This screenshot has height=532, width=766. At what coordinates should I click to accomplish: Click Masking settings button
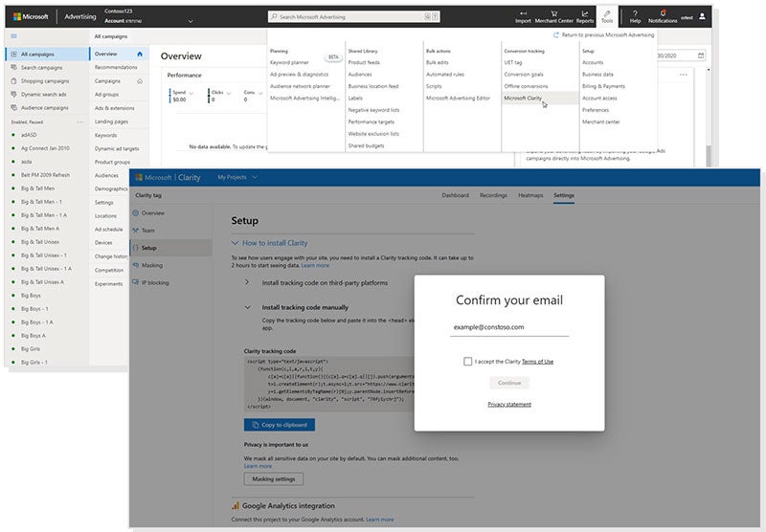pyautogui.click(x=274, y=479)
